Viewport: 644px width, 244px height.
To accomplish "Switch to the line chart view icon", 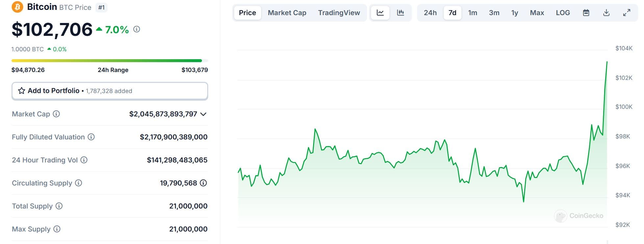I will click(380, 13).
